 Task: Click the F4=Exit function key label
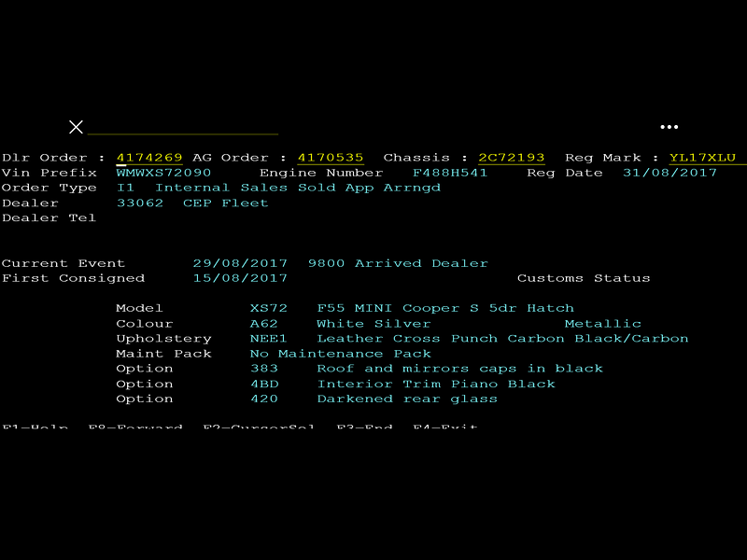(445, 426)
